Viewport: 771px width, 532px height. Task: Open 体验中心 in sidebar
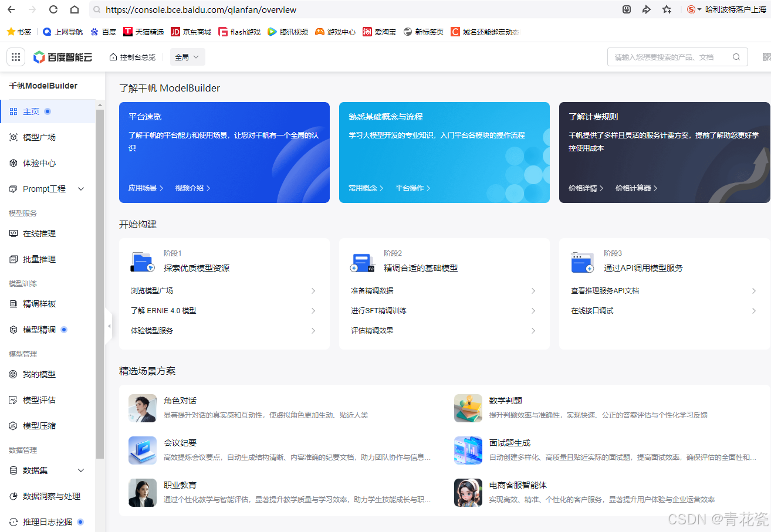click(48, 163)
